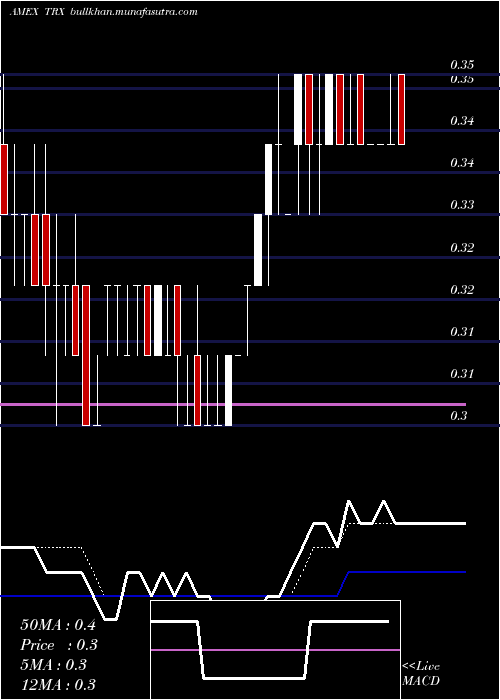Click the 5MA : 0.3 label
Screen dimensions: 500x700
54,665
